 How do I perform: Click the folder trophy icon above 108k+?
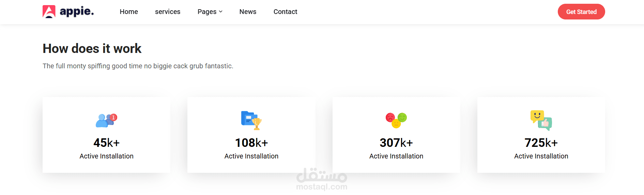click(x=251, y=121)
